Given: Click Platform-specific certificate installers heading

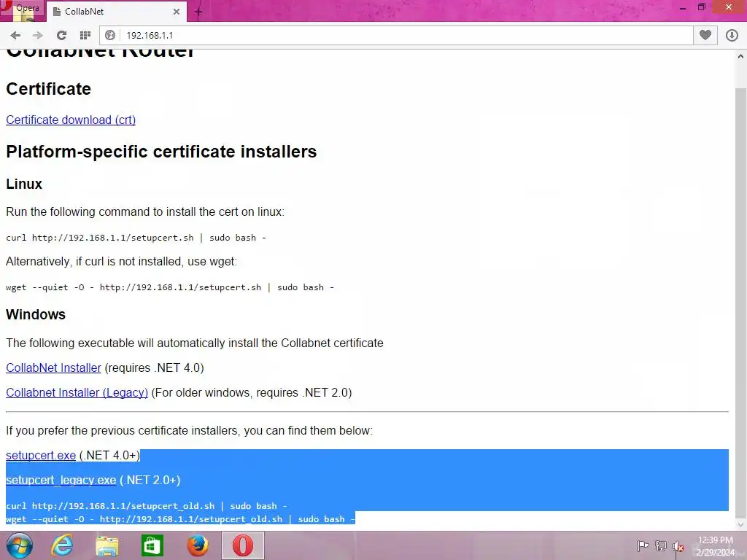Looking at the screenshot, I should pyautogui.click(x=161, y=152).
